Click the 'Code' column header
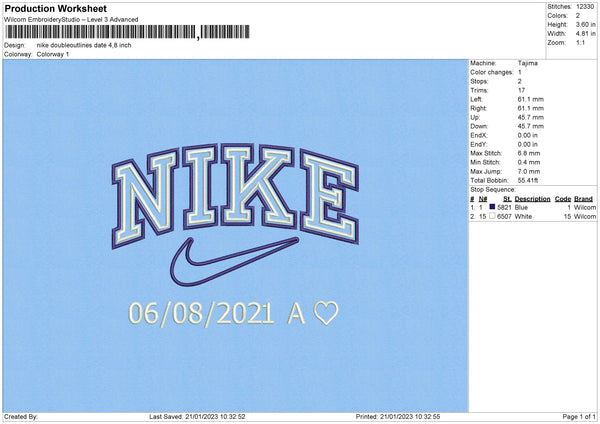Image resolution: width=600 pixels, height=424 pixels. coord(562,199)
